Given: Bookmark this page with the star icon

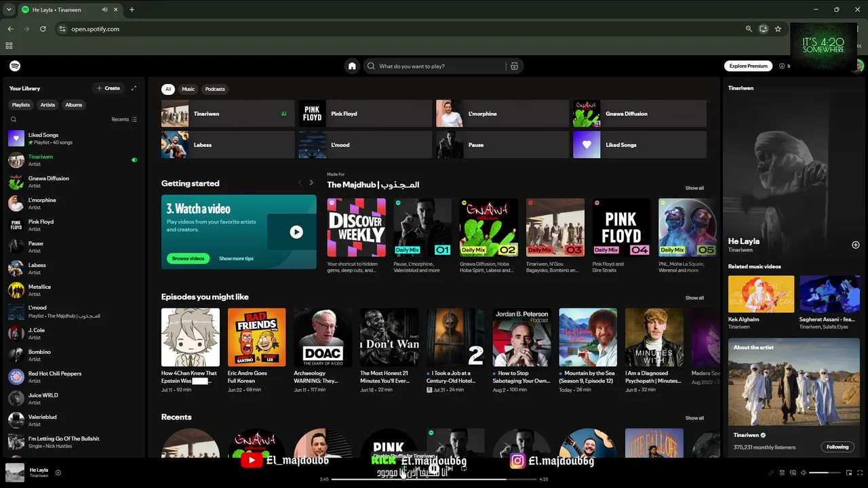Looking at the screenshot, I should point(778,29).
